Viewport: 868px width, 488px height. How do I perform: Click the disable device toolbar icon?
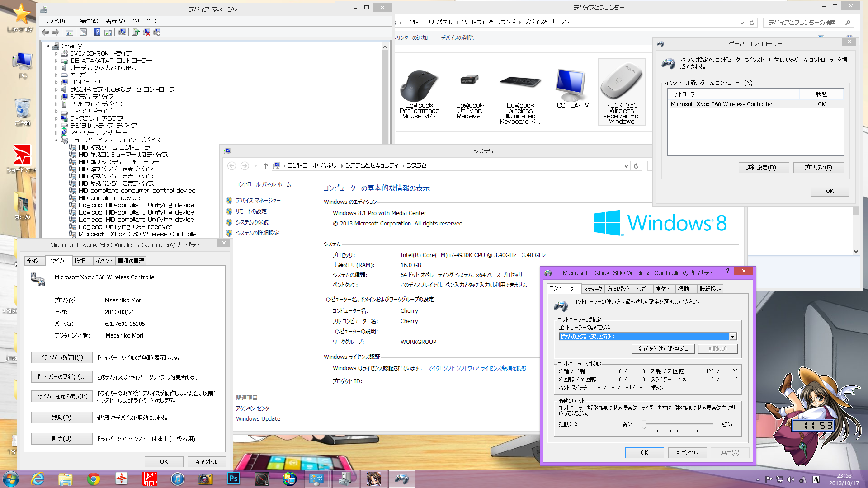(x=157, y=32)
